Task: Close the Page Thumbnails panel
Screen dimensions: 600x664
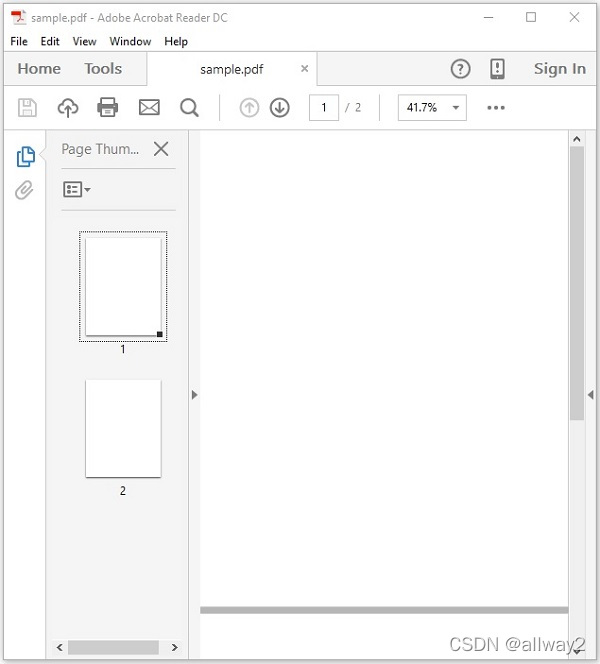Action: pyautogui.click(x=161, y=149)
